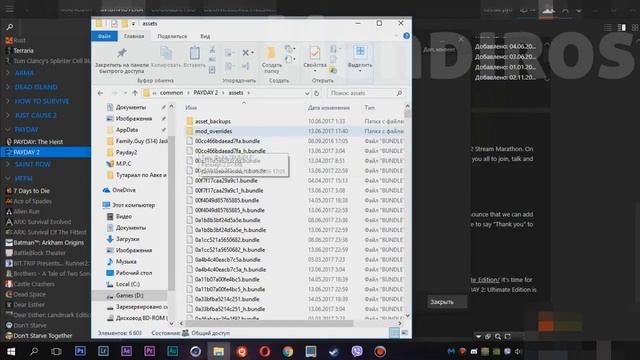Open the Файл ribbon tab
Image resolution: width=640 pixels, height=360 pixels.
104,36
